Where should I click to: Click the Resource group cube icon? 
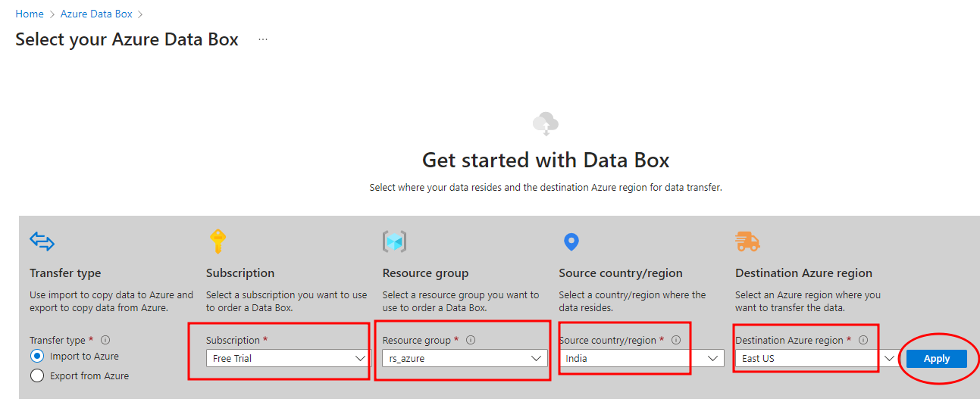click(394, 242)
